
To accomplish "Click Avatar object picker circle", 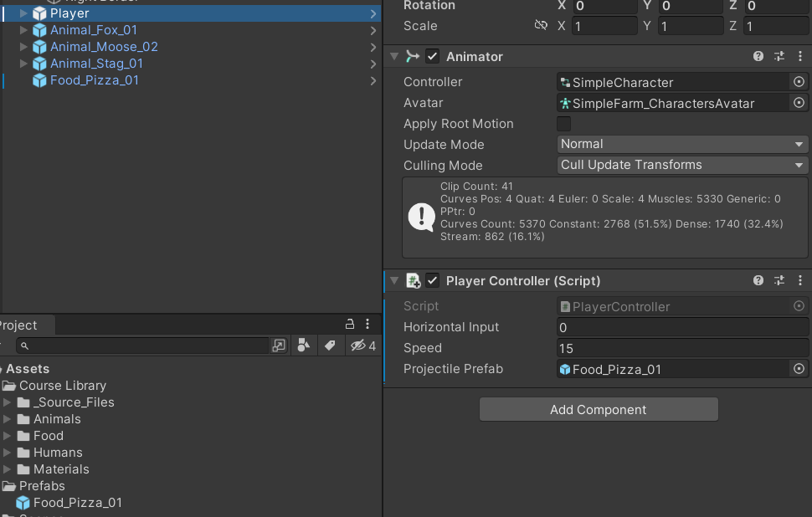I will click(x=799, y=103).
